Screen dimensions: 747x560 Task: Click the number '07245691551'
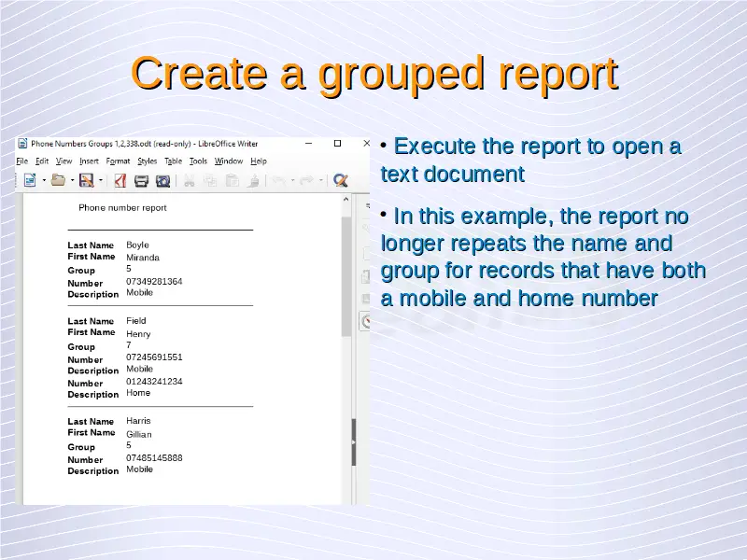[154, 357]
